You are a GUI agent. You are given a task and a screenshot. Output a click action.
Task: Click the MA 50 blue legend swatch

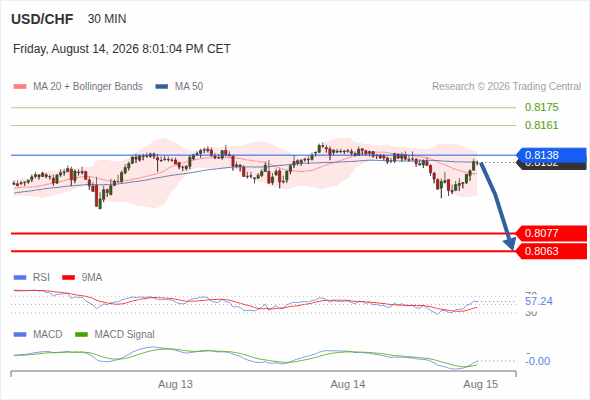[162, 87]
